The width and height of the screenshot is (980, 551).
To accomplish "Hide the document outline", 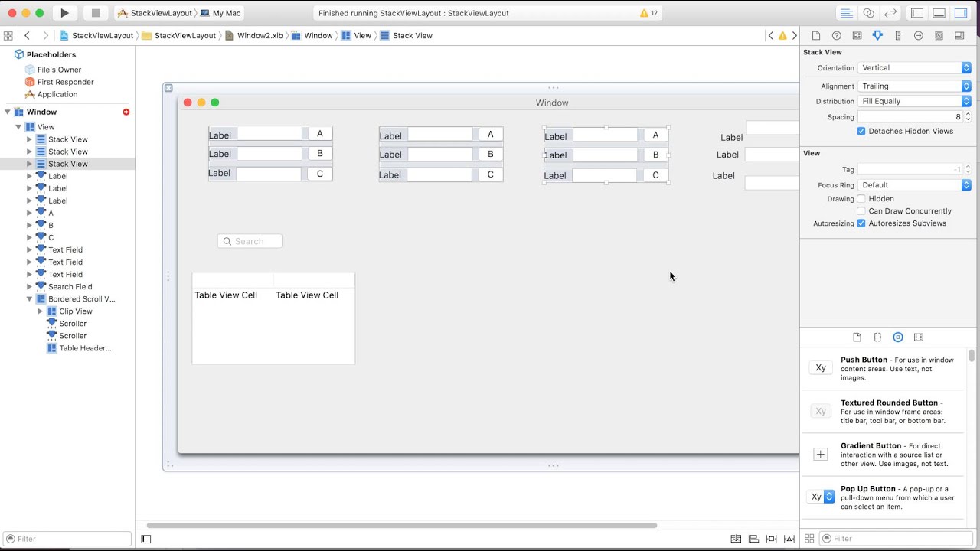I will point(146,539).
